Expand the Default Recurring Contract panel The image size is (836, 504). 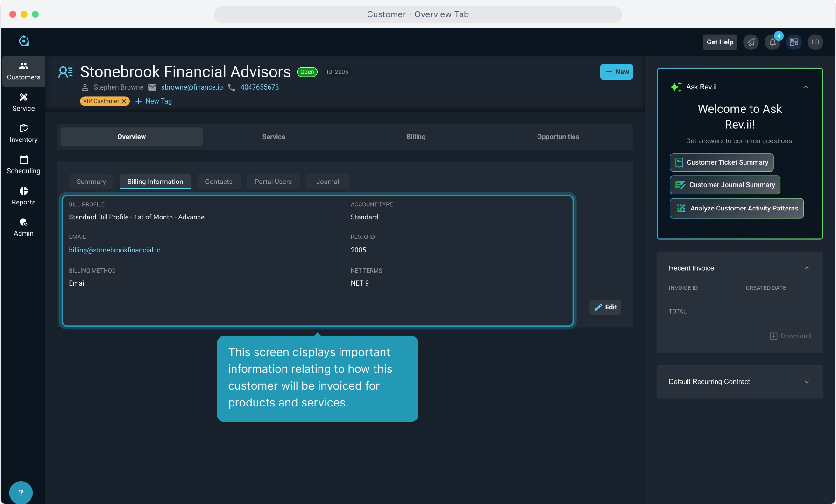(x=807, y=382)
